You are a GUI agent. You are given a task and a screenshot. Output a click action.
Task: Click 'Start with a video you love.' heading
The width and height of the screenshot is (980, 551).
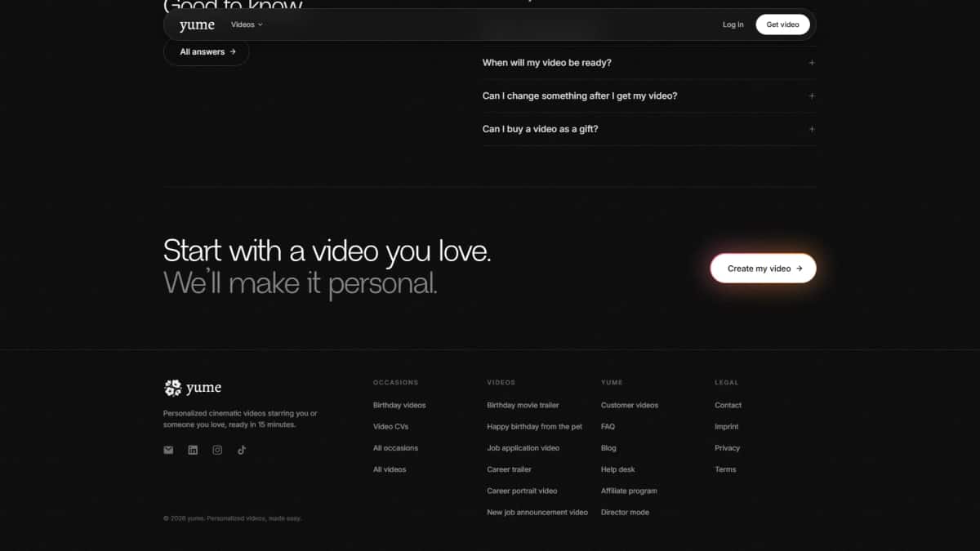[327, 251]
